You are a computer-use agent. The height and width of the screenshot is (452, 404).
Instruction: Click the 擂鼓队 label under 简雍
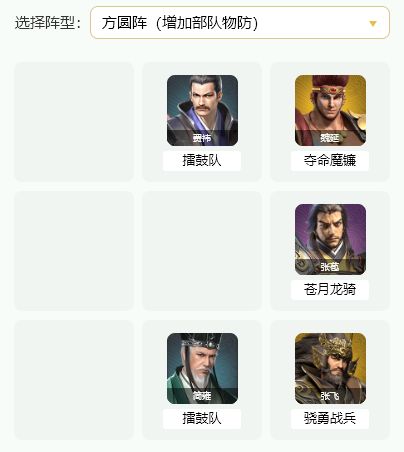pos(202,419)
